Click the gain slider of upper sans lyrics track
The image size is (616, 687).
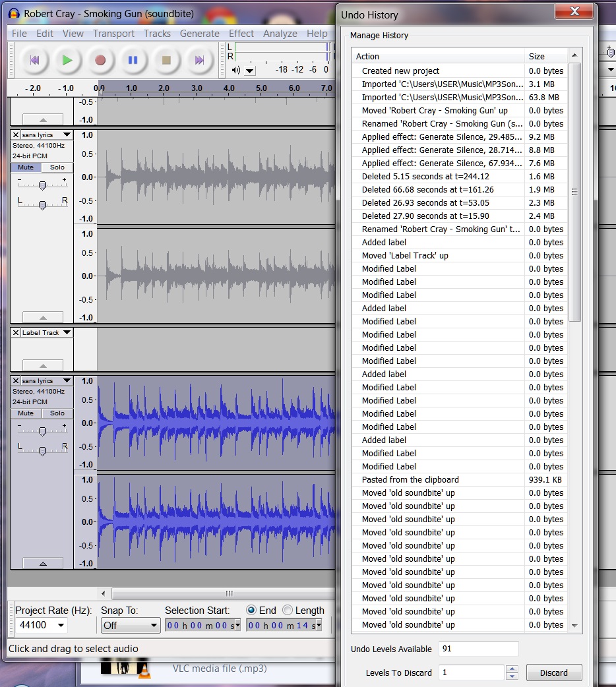[42, 185]
